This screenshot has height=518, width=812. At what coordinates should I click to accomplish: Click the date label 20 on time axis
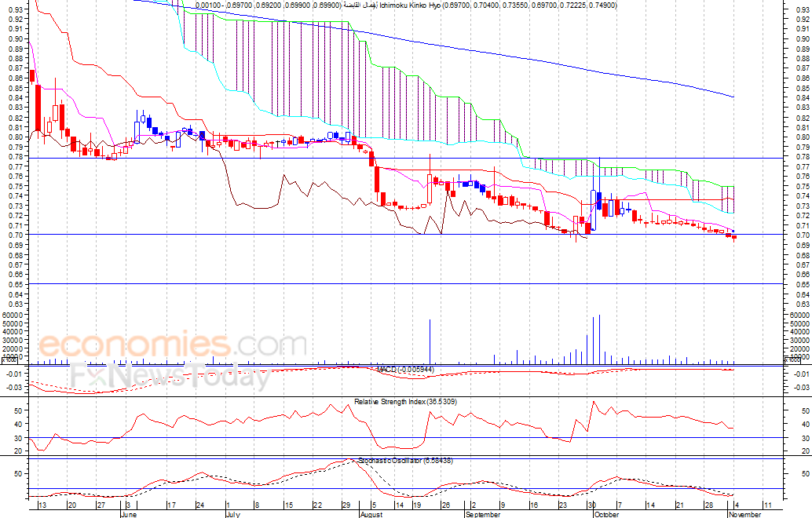[72, 505]
